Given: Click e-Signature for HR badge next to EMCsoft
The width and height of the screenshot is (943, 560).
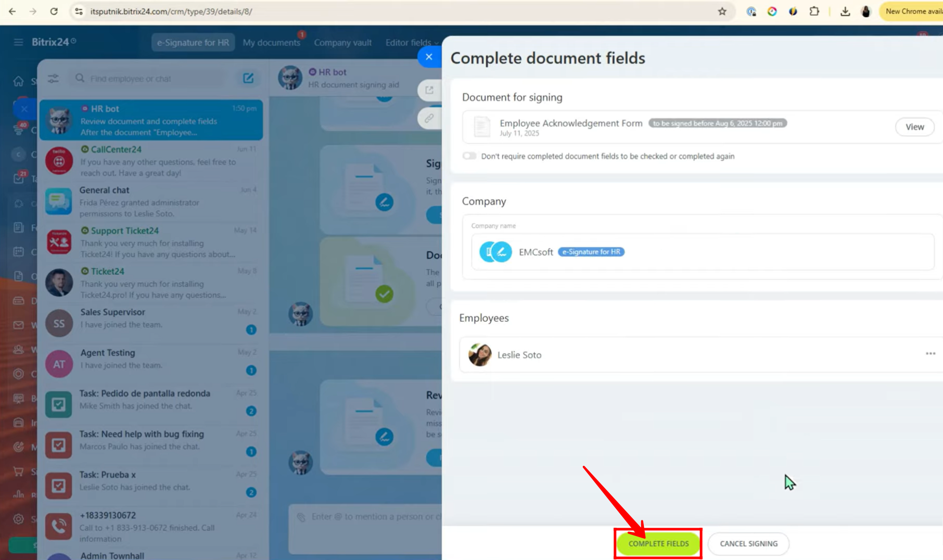Looking at the screenshot, I should (591, 252).
